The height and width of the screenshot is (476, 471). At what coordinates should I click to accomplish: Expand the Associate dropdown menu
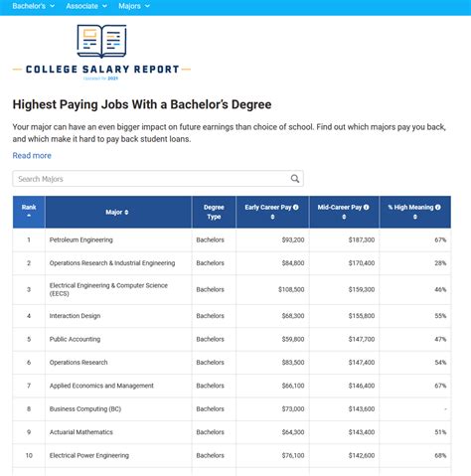click(x=86, y=6)
